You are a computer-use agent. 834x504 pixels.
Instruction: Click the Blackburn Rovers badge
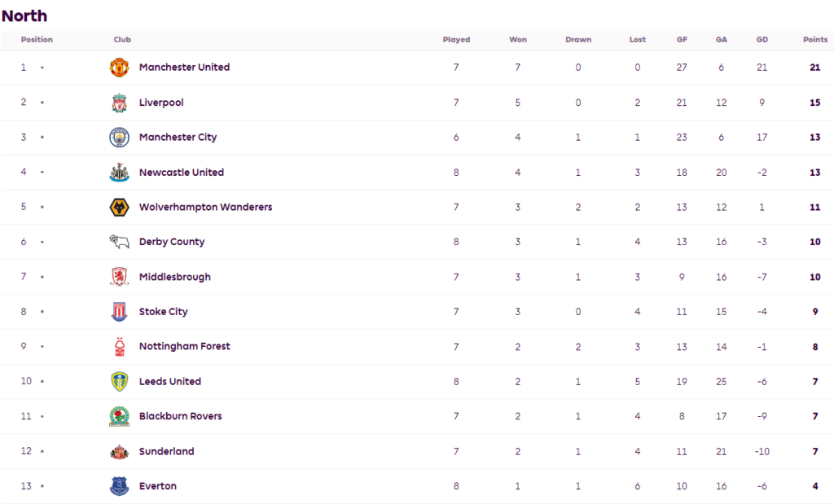click(x=119, y=416)
